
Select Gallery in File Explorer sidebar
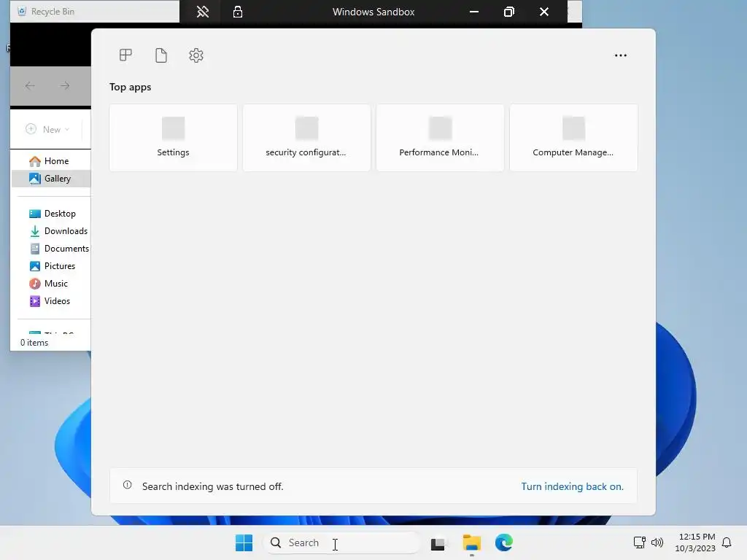[51, 179]
